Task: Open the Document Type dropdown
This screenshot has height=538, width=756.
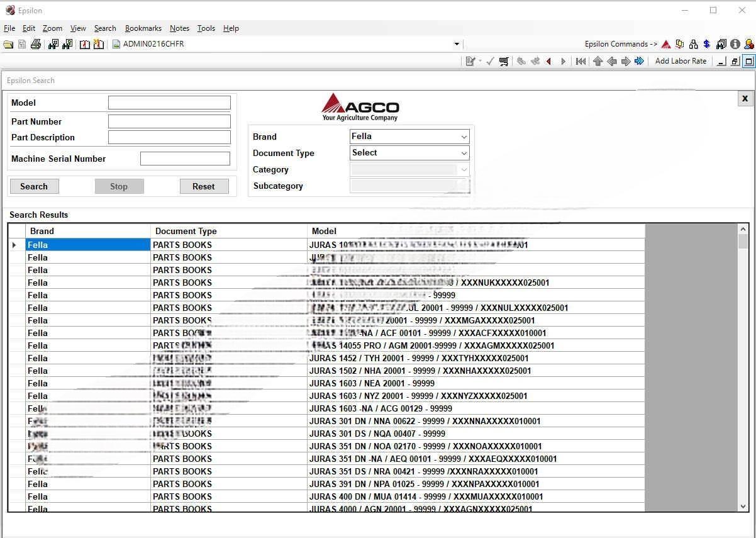Action: [464, 153]
